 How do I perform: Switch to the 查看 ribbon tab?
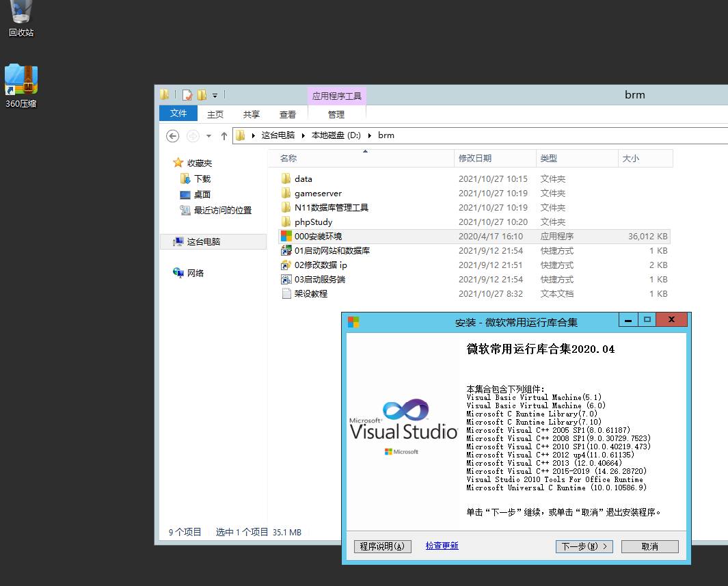pyautogui.click(x=287, y=114)
